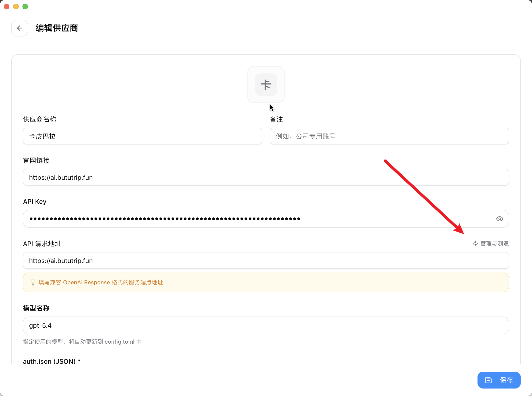Viewport: 532px width, 396px height.
Task: Focus the API 请求地址 input field
Action: [266, 261]
